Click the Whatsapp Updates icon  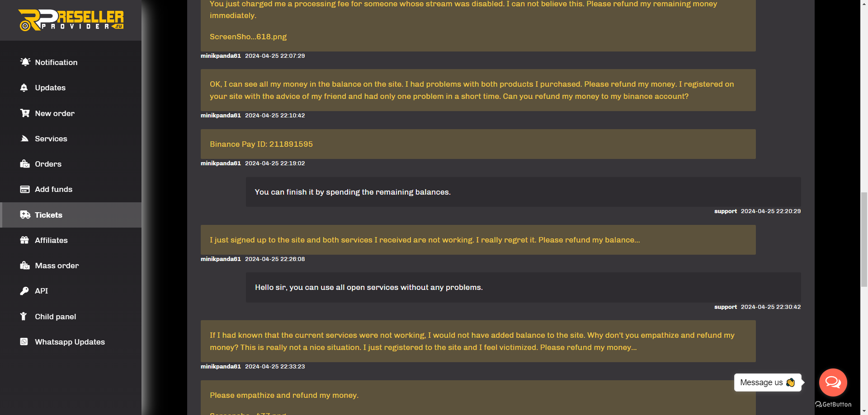coord(24,342)
